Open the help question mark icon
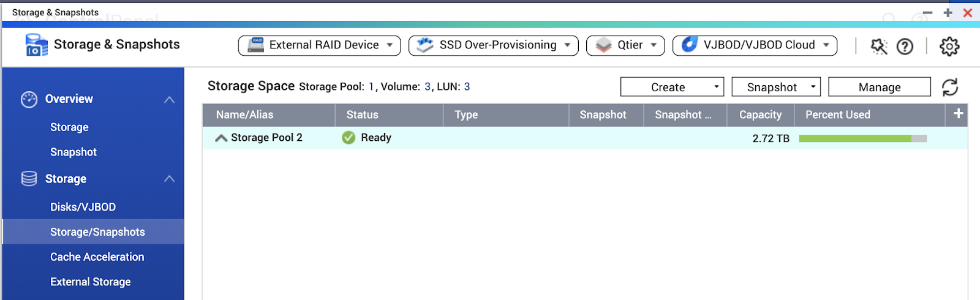980x300 pixels. point(905,47)
